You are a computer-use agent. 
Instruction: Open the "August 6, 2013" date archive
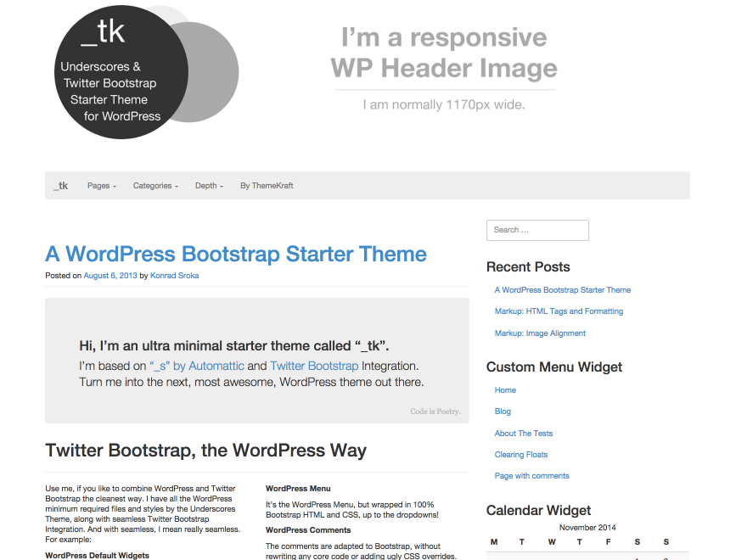click(110, 275)
